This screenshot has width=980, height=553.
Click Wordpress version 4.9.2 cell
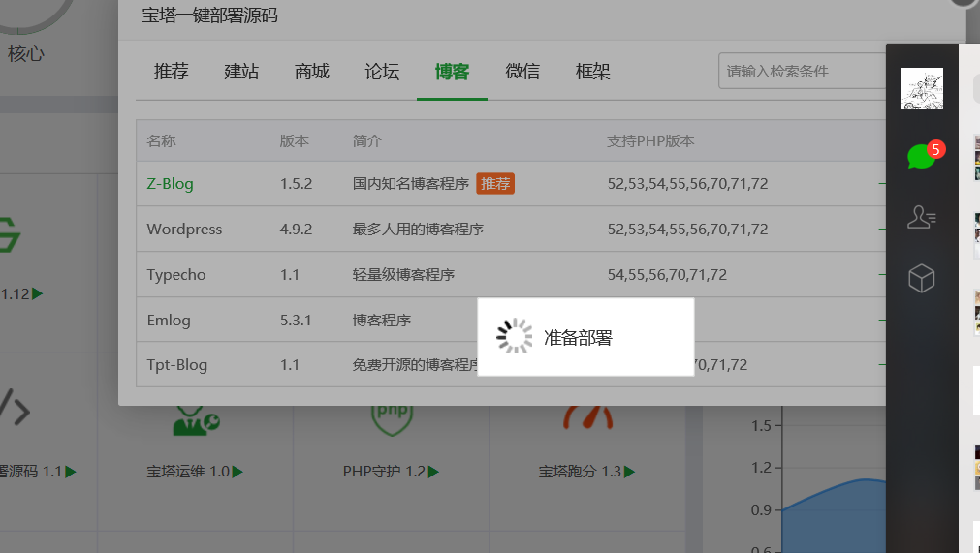click(296, 230)
